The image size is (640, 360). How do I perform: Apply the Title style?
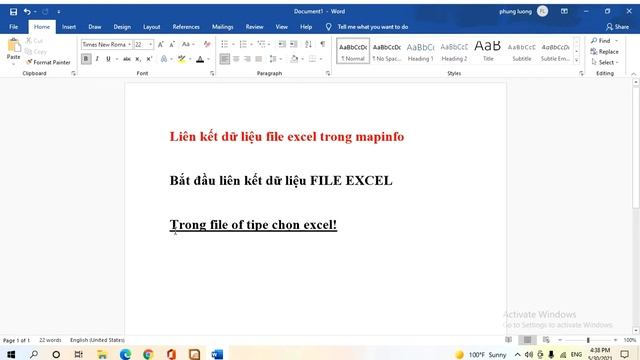click(x=488, y=51)
